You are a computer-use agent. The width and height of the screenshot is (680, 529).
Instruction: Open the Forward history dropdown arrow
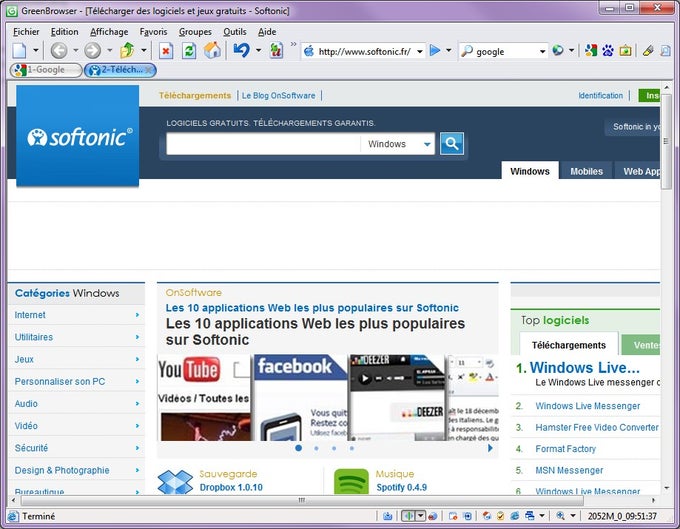[110, 51]
